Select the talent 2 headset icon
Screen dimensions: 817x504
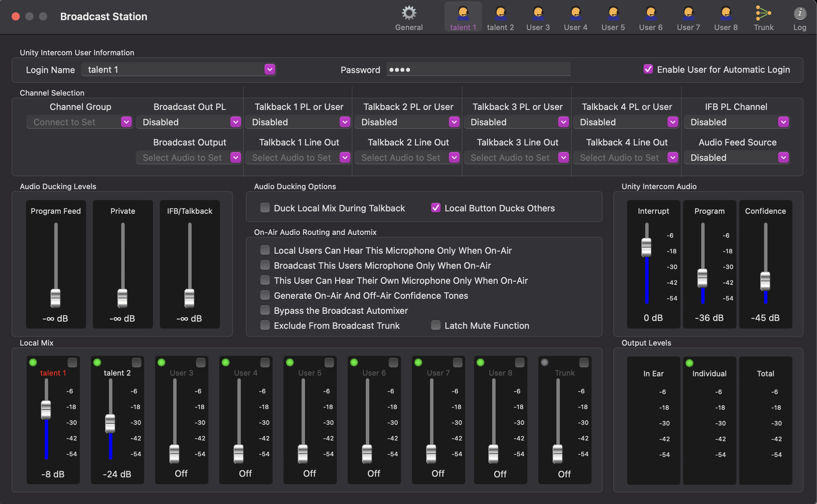[x=500, y=14]
